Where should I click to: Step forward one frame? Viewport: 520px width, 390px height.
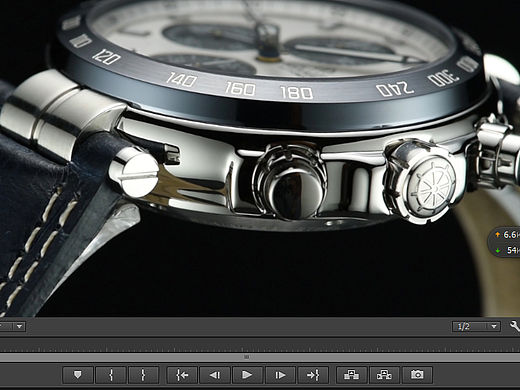280,375
